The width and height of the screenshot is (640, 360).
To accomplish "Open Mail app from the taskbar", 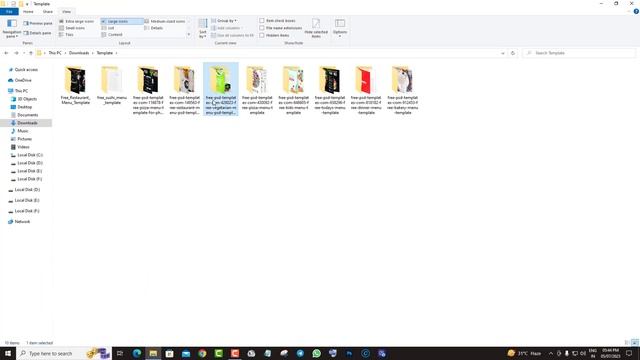I will coord(186,353).
